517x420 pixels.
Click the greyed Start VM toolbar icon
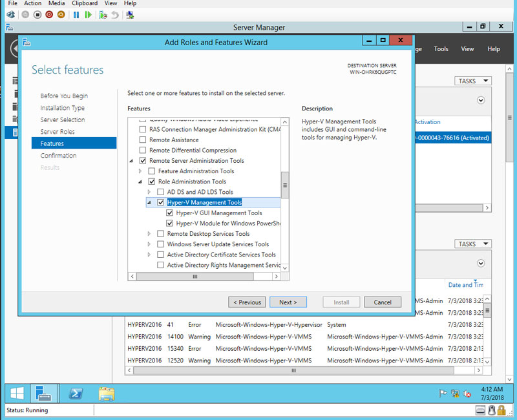click(x=25, y=14)
